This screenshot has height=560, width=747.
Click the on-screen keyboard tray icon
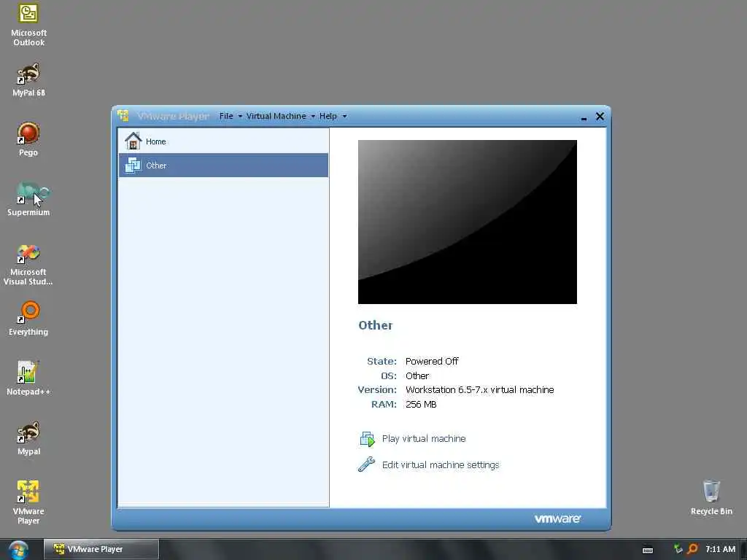(648, 550)
